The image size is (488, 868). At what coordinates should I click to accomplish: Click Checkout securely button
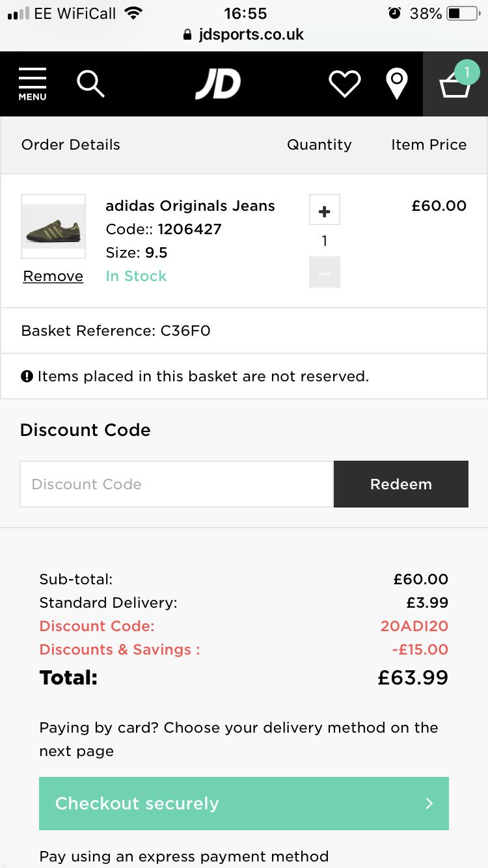(244, 804)
